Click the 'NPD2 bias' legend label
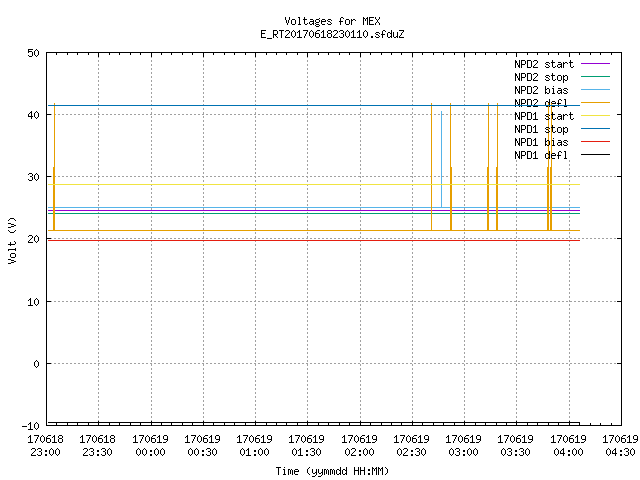 (541, 90)
